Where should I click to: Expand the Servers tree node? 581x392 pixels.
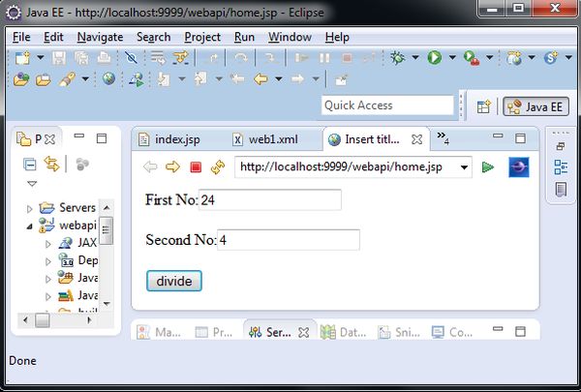[30, 209]
